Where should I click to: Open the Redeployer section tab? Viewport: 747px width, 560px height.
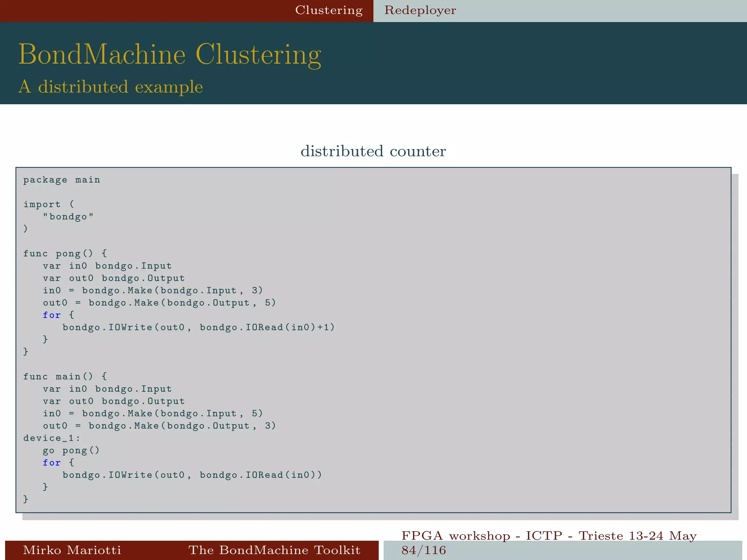pyautogui.click(x=420, y=11)
